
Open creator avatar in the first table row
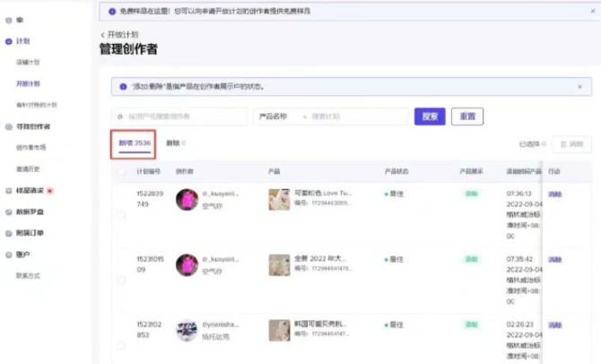click(187, 199)
